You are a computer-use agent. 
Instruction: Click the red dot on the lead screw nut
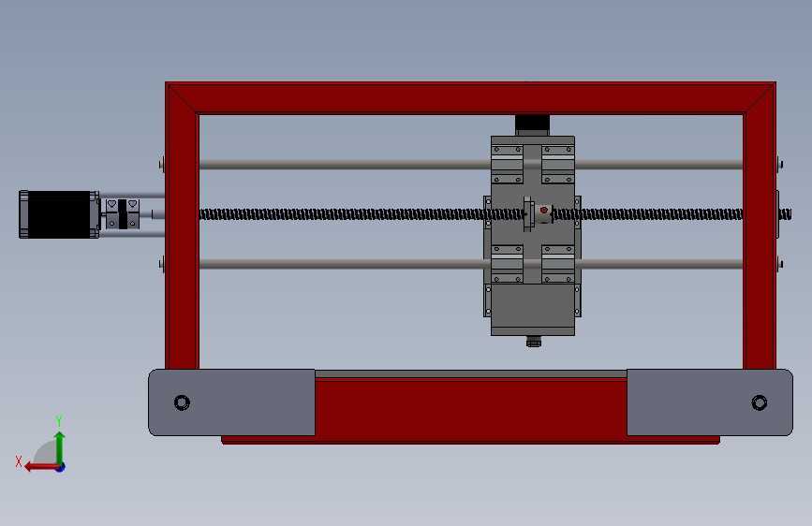click(x=544, y=210)
